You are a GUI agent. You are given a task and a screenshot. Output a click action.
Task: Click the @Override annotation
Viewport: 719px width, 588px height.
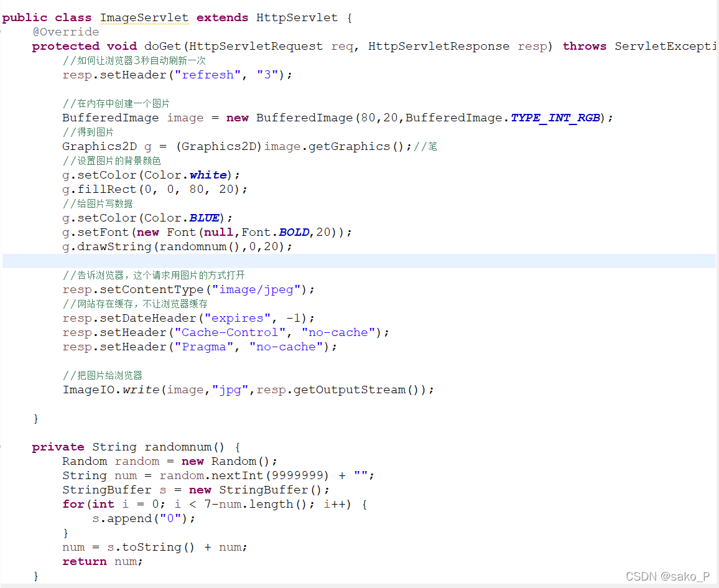click(x=66, y=32)
